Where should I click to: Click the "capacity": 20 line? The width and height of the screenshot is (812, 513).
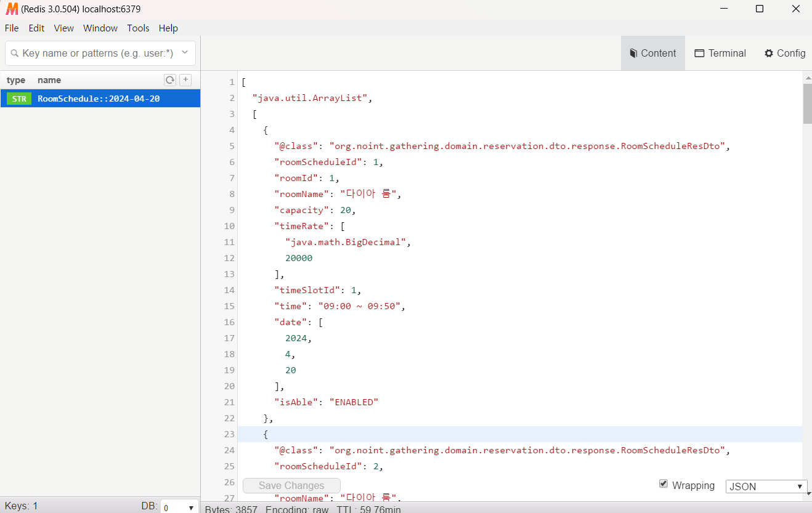click(x=315, y=210)
